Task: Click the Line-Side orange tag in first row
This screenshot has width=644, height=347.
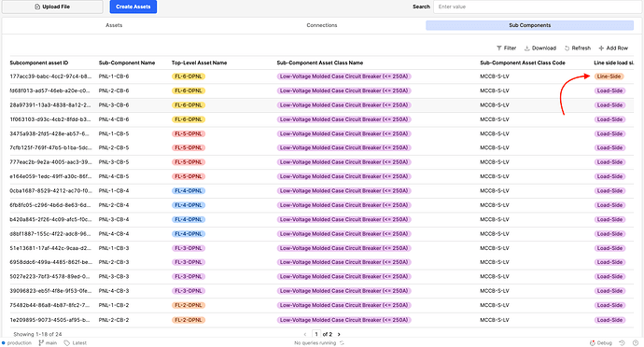Action: [x=609, y=76]
